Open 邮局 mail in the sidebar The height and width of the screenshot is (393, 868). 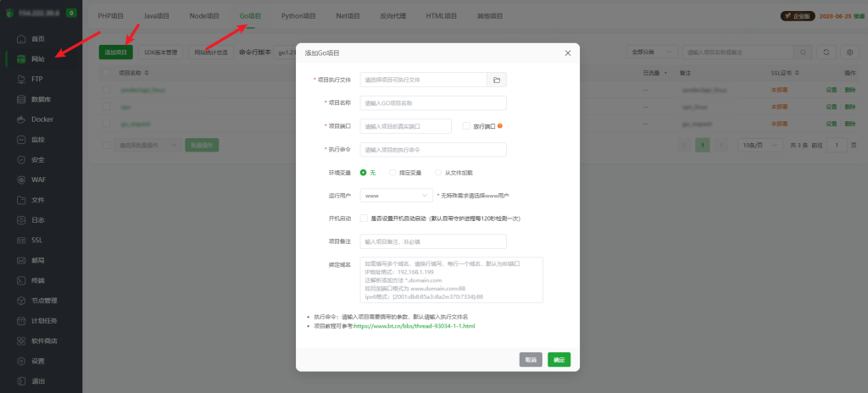(37, 260)
